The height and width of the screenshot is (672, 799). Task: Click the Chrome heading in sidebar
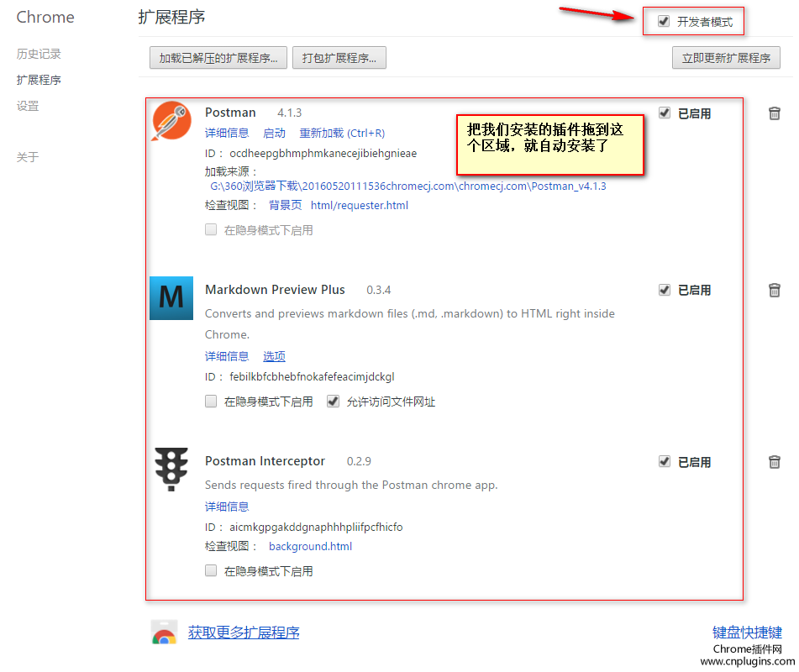pos(45,18)
